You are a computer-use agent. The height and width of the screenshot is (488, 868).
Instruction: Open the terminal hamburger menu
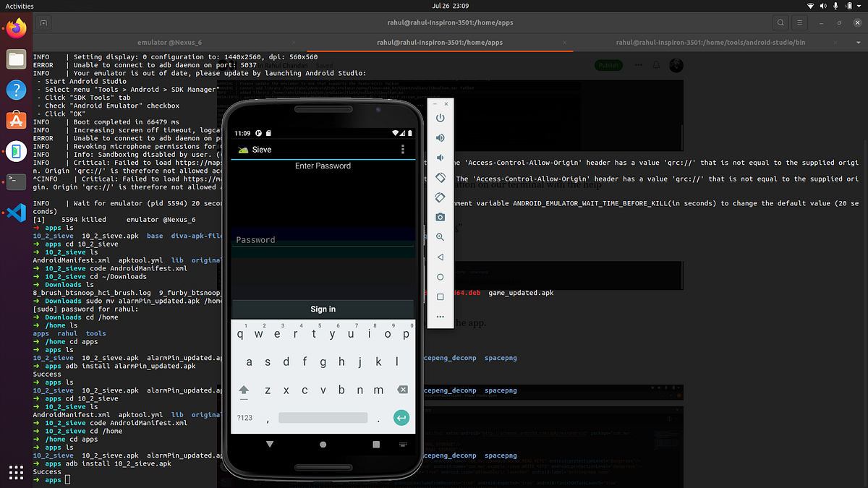point(799,22)
